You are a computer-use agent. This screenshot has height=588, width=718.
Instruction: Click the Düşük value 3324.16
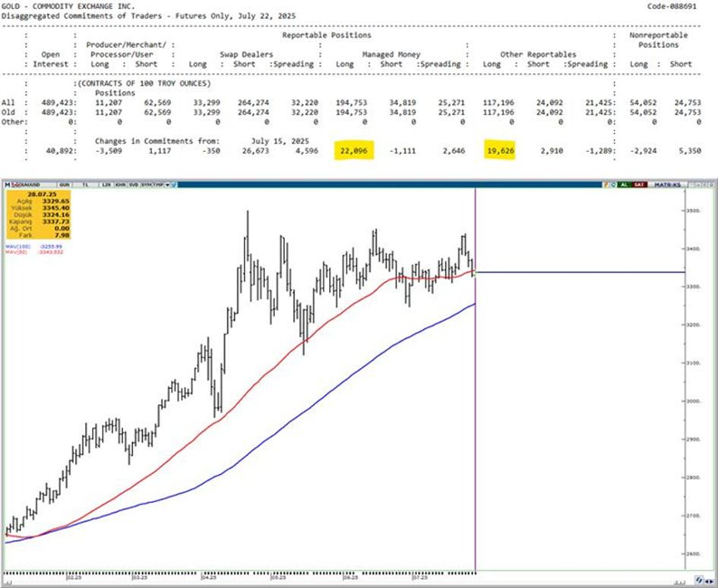point(55,215)
